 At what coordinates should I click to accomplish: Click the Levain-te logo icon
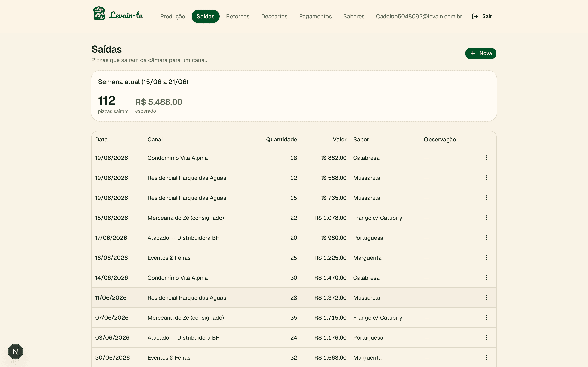pyautogui.click(x=99, y=13)
